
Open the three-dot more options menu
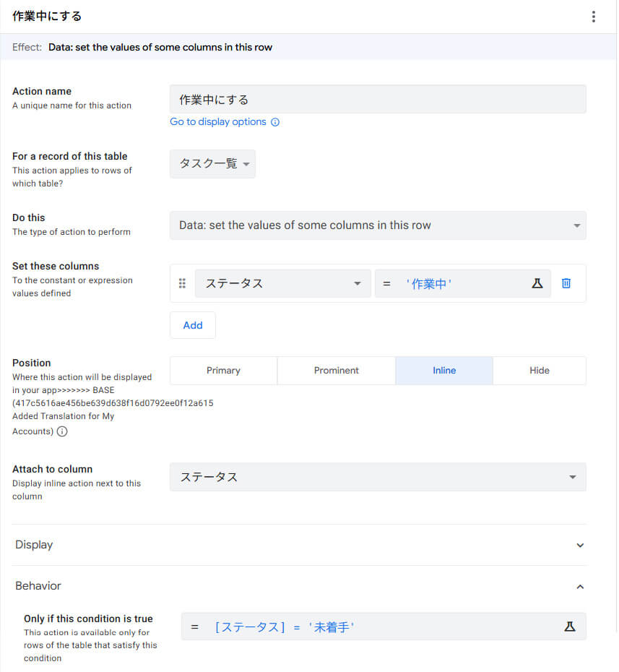pos(593,17)
